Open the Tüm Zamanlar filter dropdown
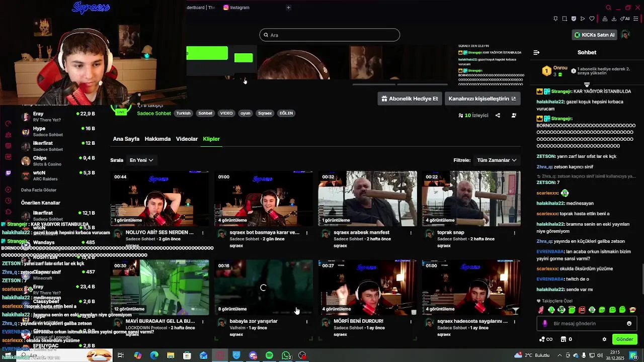This screenshot has width=644, height=362. point(497,160)
